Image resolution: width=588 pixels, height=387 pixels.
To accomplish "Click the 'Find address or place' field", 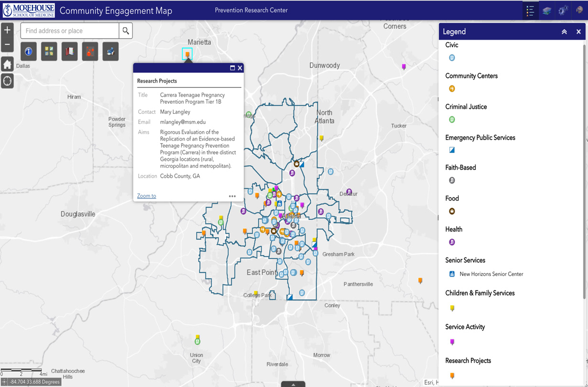I will pos(70,31).
